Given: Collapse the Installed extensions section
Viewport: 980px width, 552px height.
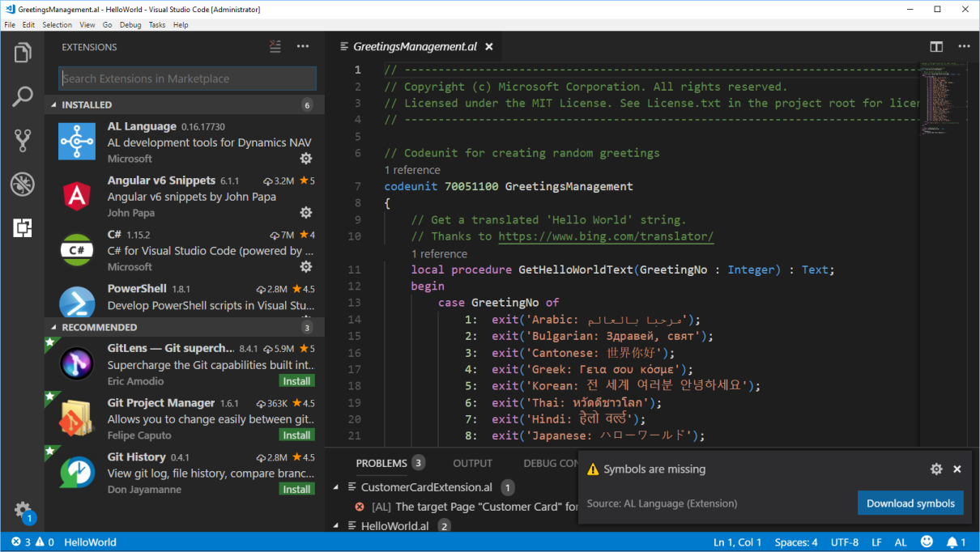Looking at the screenshot, I should coord(54,105).
